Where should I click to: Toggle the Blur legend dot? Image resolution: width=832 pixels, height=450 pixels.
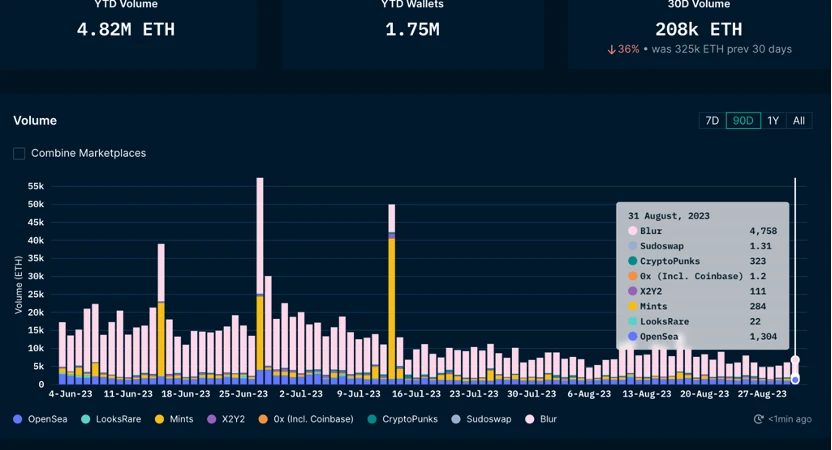pos(530,419)
